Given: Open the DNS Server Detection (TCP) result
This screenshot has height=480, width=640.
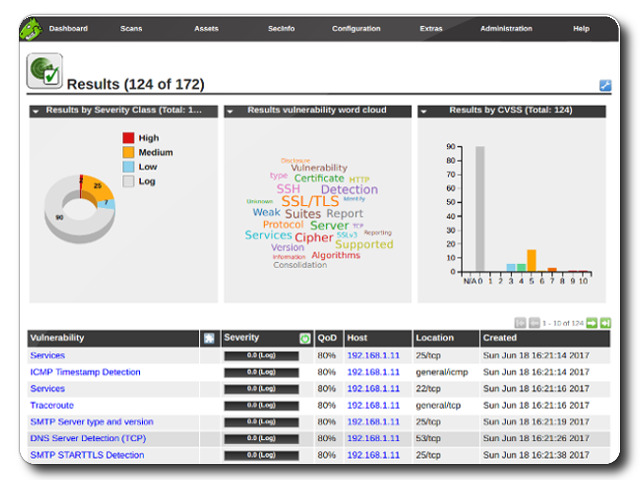Looking at the screenshot, I should pos(88,438).
